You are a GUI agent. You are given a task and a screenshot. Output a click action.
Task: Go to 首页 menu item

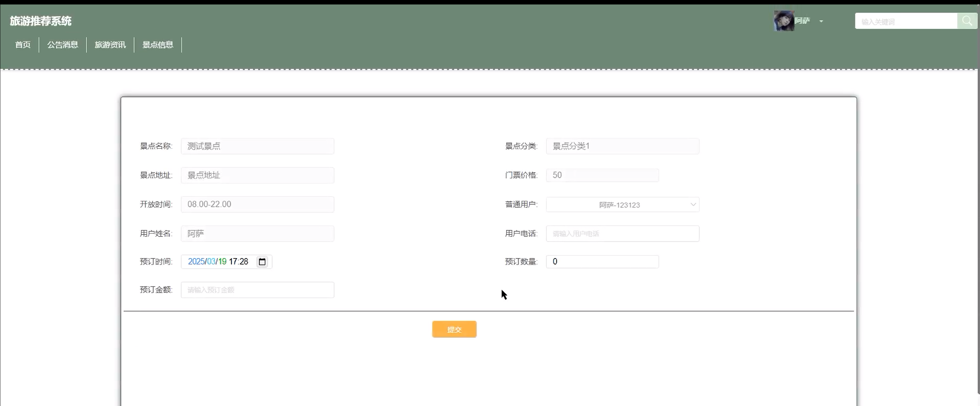pyautogui.click(x=23, y=45)
